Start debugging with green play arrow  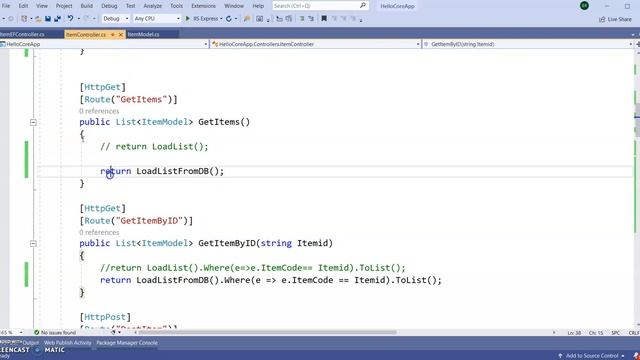click(188, 19)
